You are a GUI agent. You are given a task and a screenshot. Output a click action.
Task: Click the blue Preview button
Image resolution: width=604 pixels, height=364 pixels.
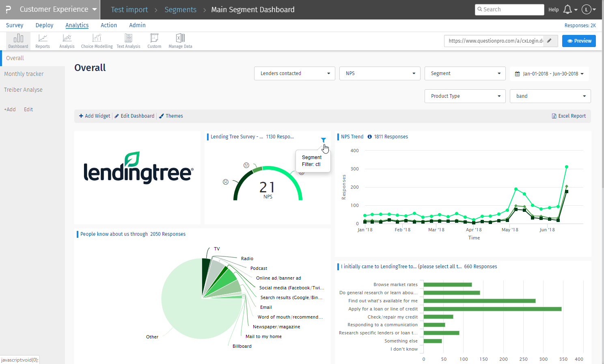(579, 41)
